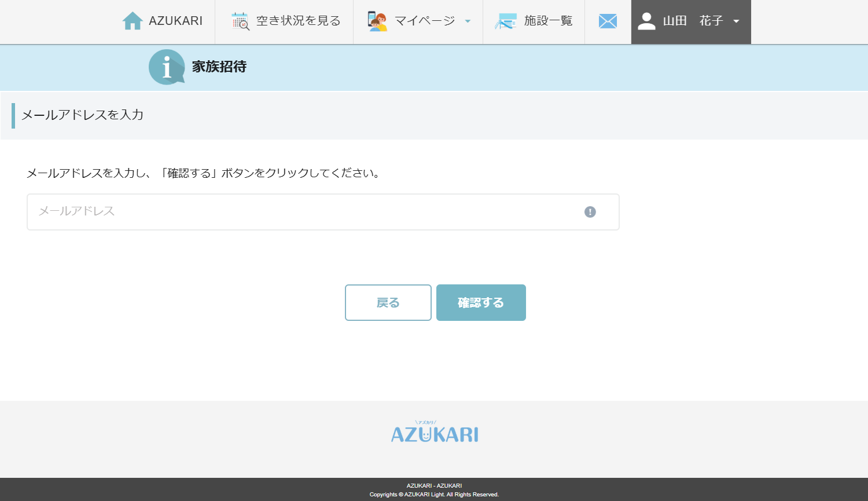The image size is (868, 501).
Task: Click the copyright link in the footer
Action: [x=434, y=495]
